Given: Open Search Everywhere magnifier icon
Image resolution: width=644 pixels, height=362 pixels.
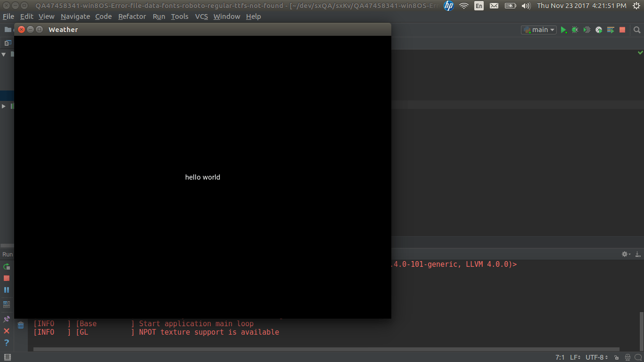Looking at the screenshot, I should [x=637, y=30].
